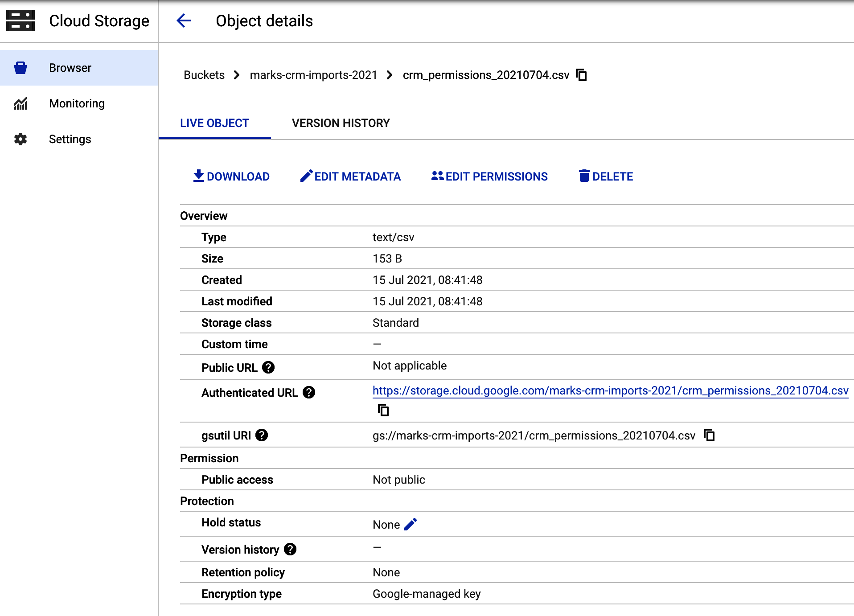Screen dimensions: 854x616
Task: Click the 'Not applicable' Public URL value
Action: pos(410,365)
